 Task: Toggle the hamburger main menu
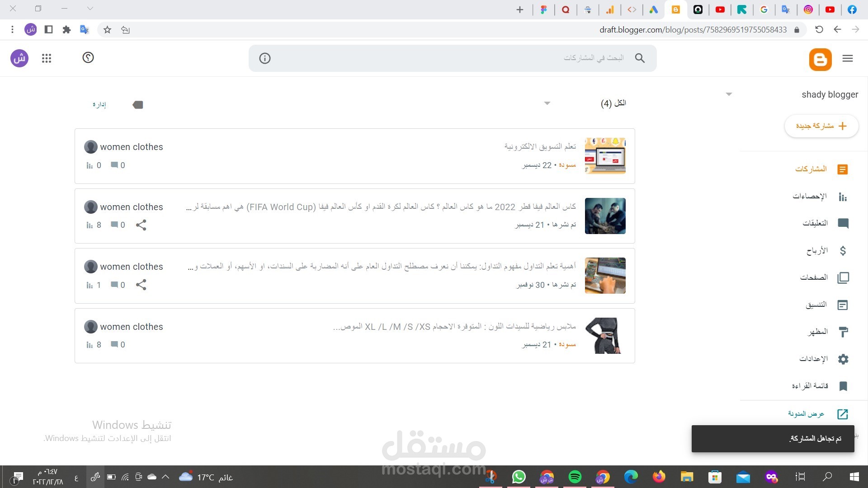848,58
